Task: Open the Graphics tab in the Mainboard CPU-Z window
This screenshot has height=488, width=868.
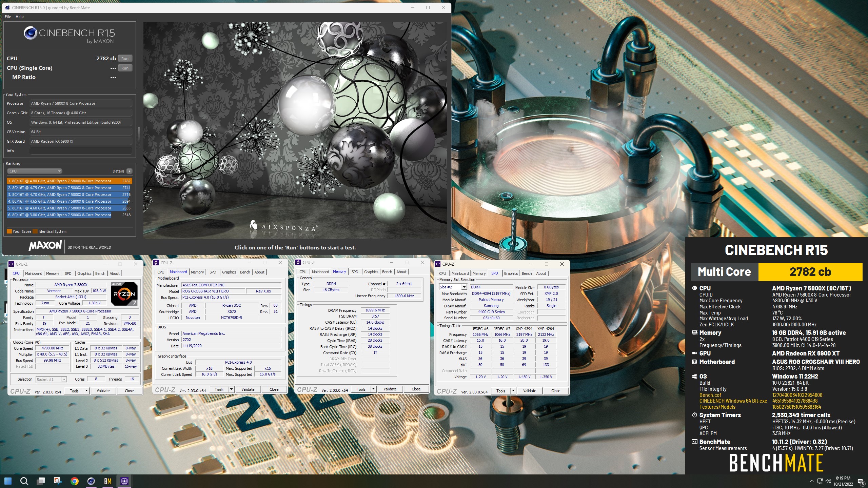Action: click(229, 272)
